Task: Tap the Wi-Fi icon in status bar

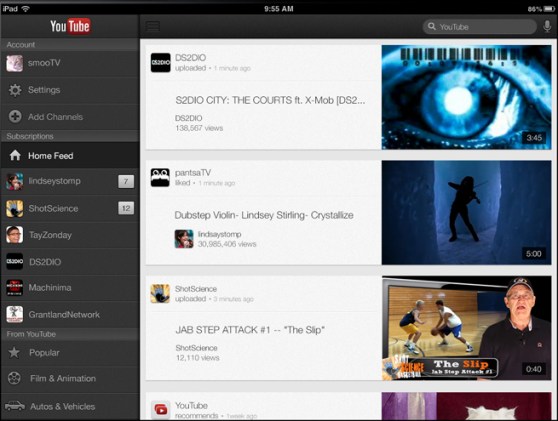Action: pyautogui.click(x=26, y=9)
